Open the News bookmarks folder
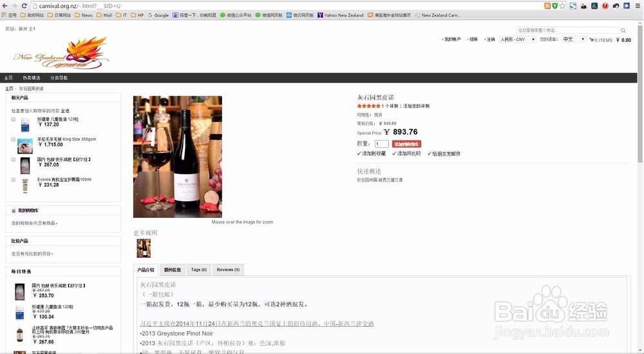Viewport: 644px width, 354px height. coord(83,15)
